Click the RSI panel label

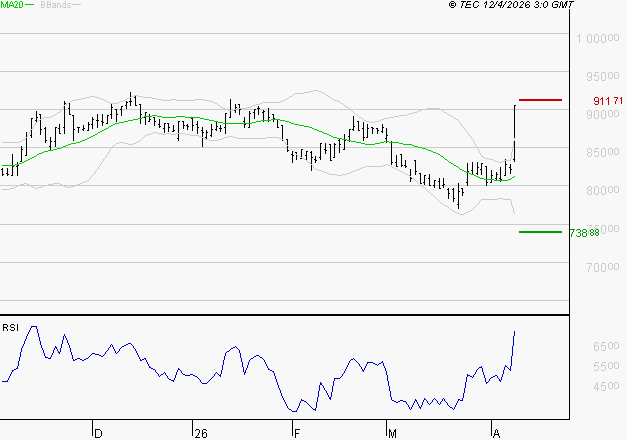[10, 328]
